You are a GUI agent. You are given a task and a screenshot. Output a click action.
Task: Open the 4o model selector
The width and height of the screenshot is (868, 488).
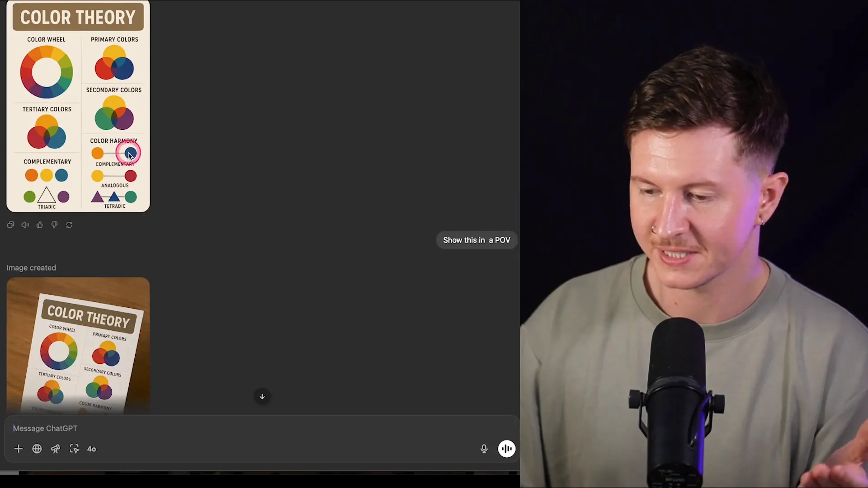(x=92, y=449)
